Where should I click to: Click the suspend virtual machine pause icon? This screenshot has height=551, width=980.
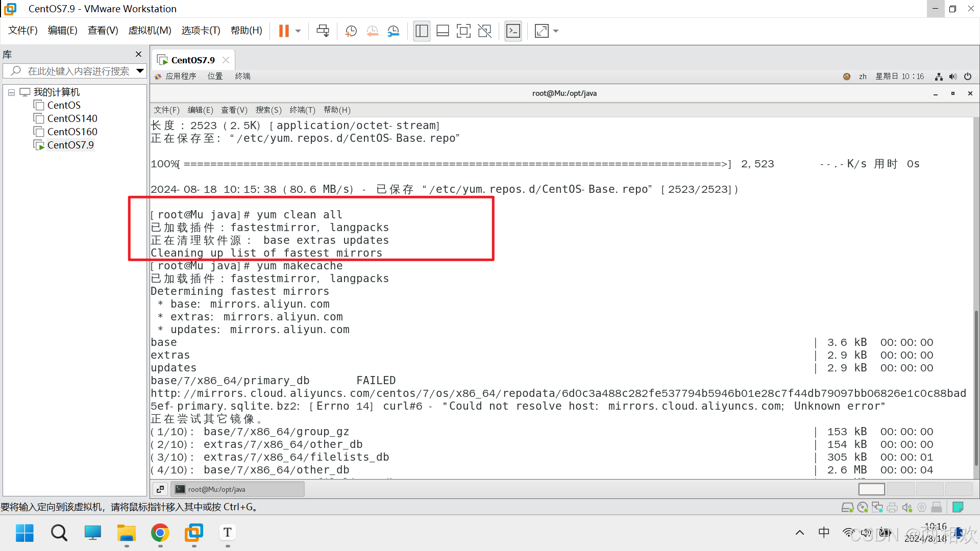[284, 31]
